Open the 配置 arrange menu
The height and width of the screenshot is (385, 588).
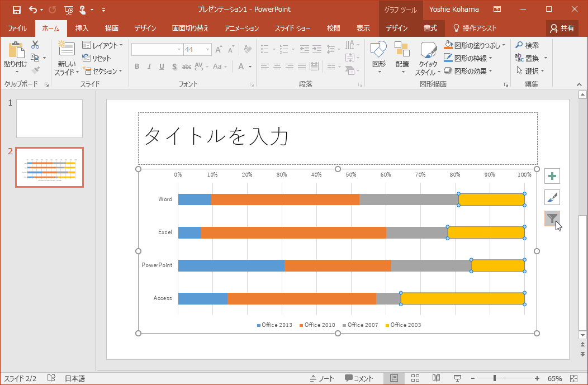[x=402, y=58]
